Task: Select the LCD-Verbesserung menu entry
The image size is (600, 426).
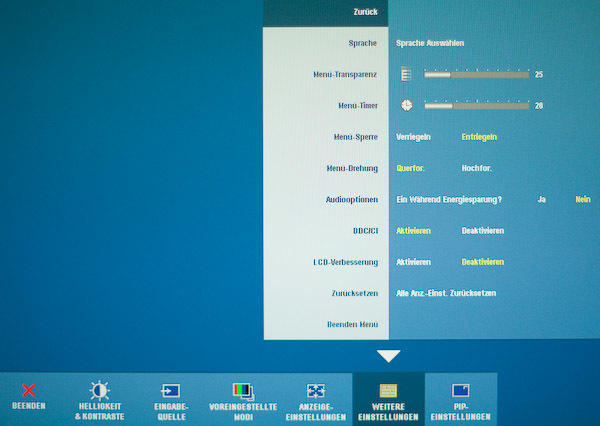Action: click(x=346, y=262)
